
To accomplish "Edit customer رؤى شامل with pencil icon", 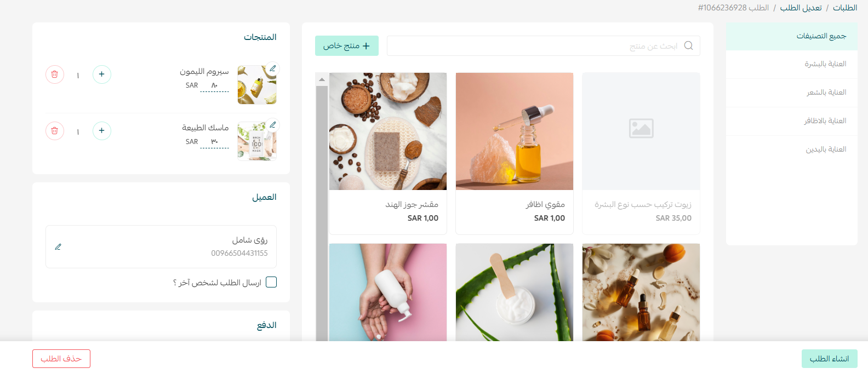I will pos(58,247).
